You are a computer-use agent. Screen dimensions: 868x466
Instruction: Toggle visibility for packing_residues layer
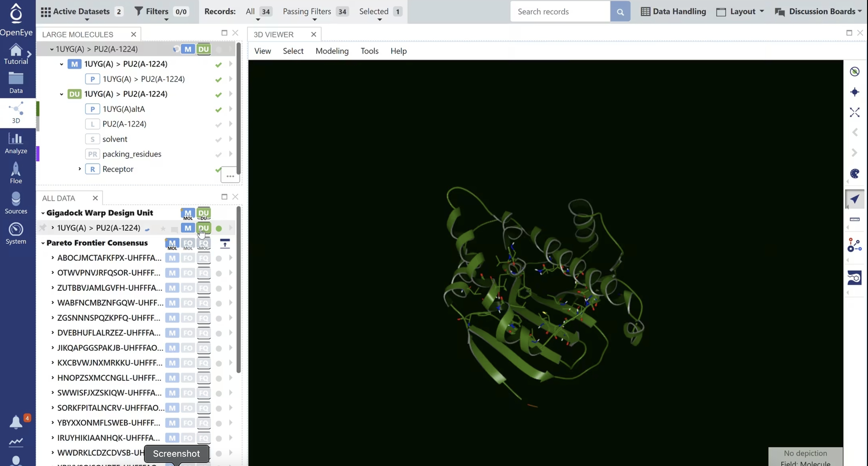[219, 154]
